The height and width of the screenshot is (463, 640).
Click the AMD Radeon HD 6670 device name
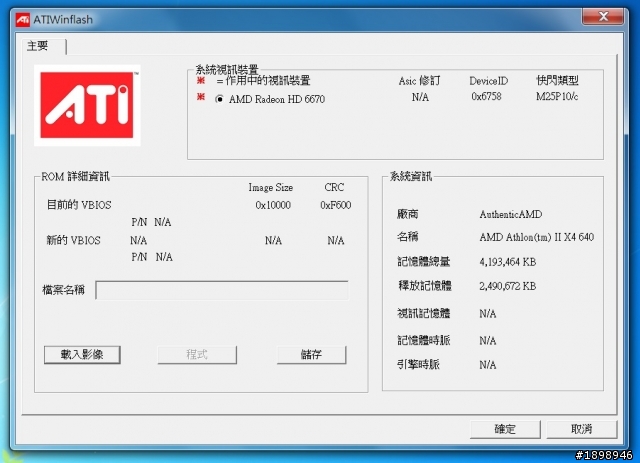(277, 99)
